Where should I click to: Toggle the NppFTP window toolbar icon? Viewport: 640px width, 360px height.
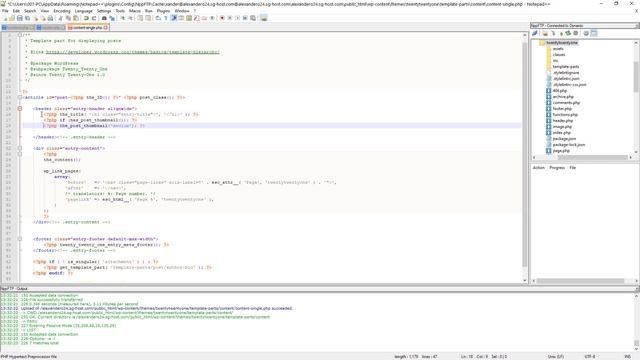[264, 18]
